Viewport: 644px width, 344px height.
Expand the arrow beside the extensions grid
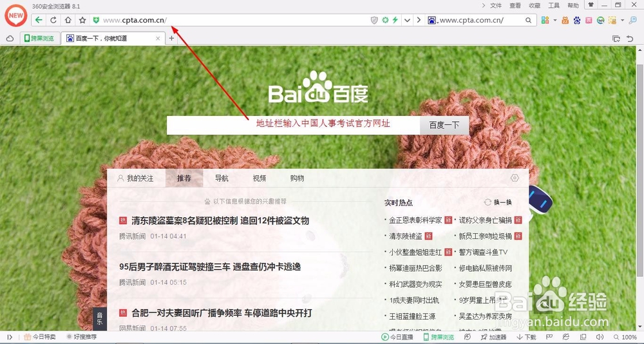(555, 20)
